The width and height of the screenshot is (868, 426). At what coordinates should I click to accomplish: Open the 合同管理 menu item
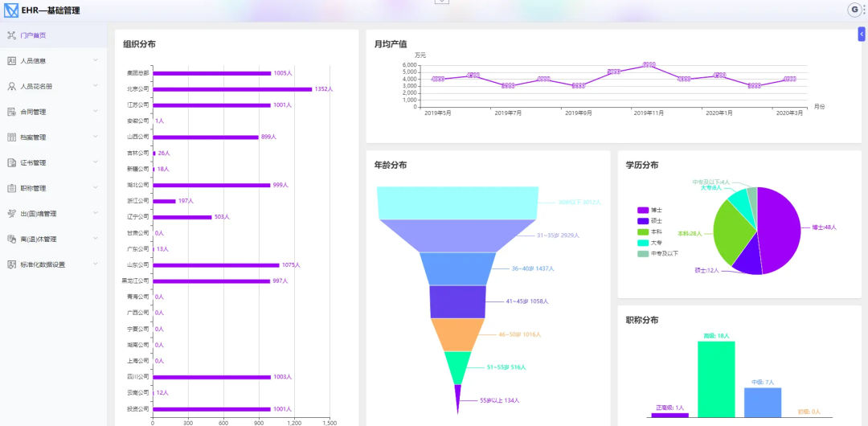tap(54, 112)
